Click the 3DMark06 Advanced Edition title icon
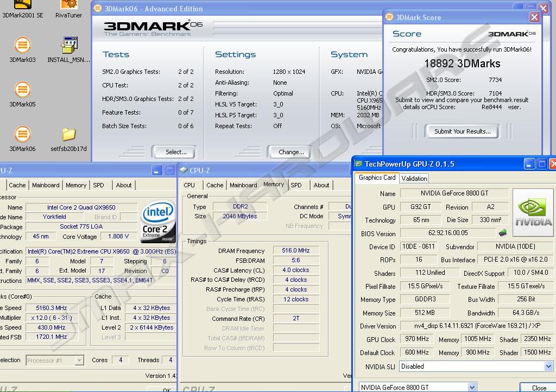The height and width of the screenshot is (392, 556). coord(98,9)
